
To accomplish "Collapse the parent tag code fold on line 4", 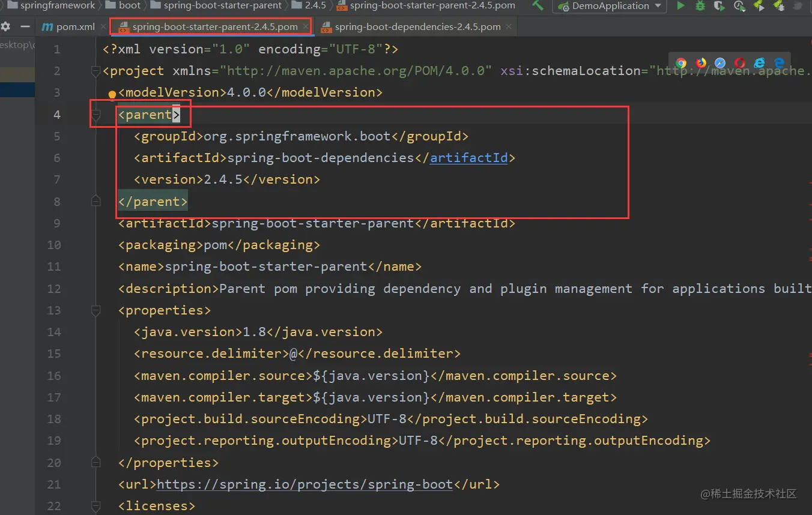I will [x=95, y=113].
